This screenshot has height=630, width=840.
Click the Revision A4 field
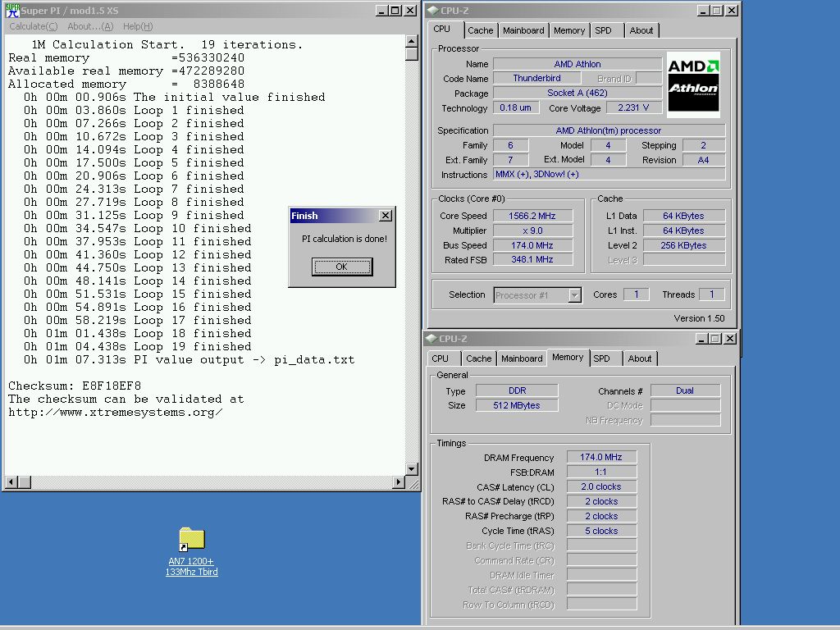704,160
